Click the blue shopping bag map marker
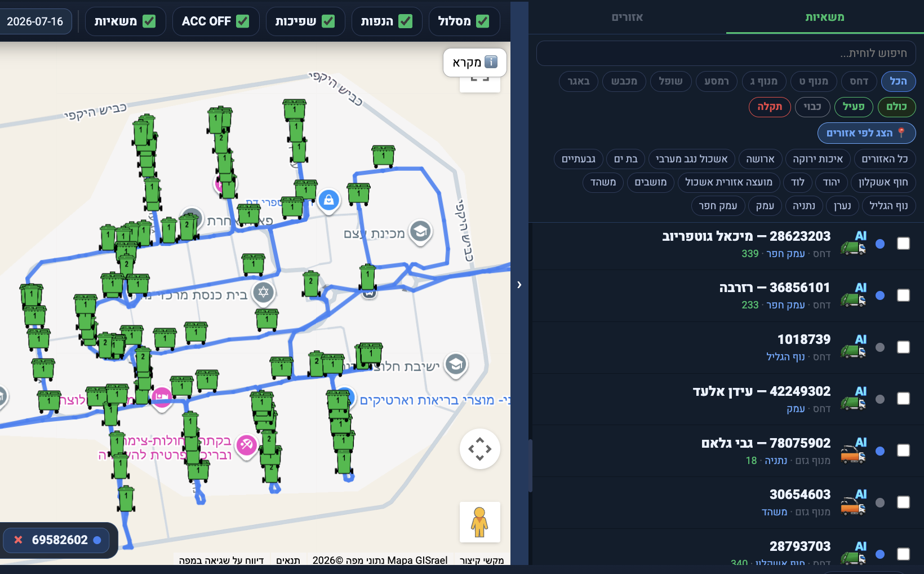Viewport: 924px width, 574px height. point(329,200)
